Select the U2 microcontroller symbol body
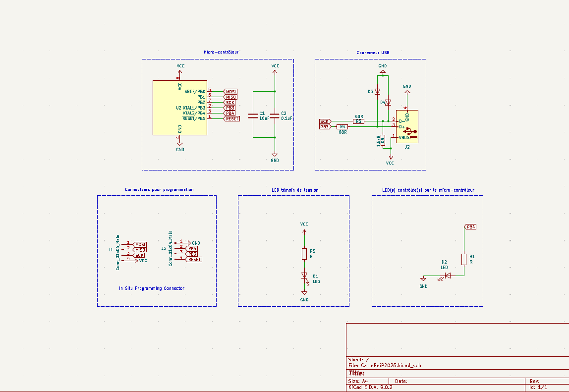Viewport: 569px width, 392px height. 179,108
